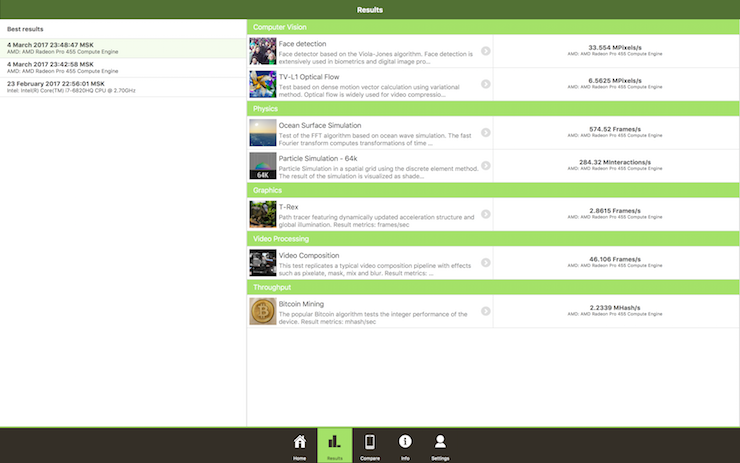Click the Ocean Surface Simulation thumbnail
Viewport: 740px width, 463px height.
263,133
